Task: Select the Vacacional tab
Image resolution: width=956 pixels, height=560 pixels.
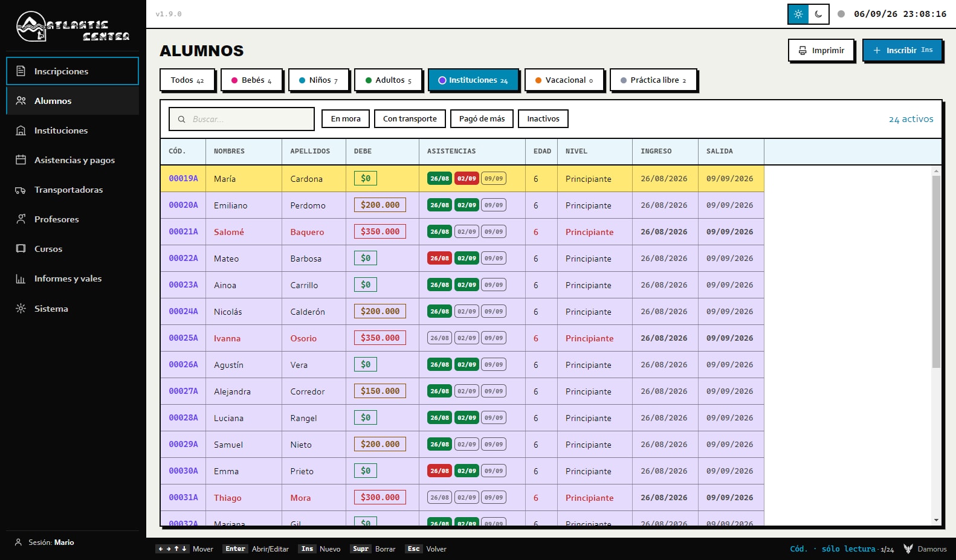Action: click(x=564, y=80)
